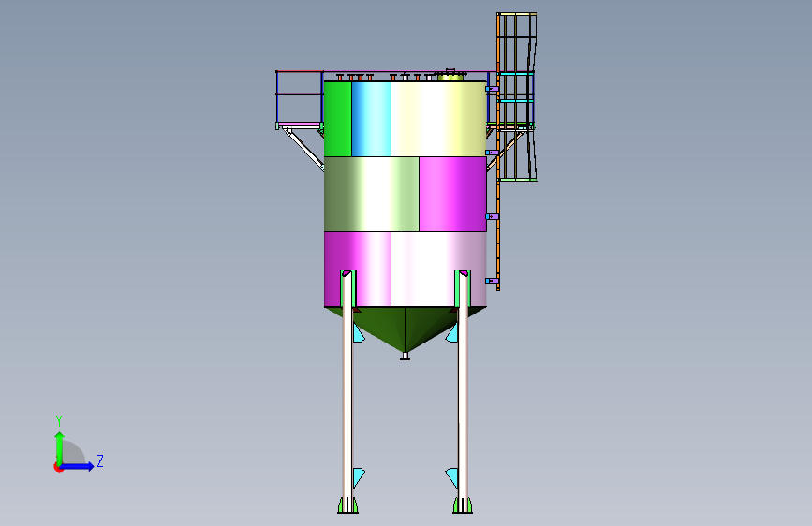This screenshot has height=526, width=812.
Task: Select the pale yellow panel in the top shell ring
Action: click(438, 119)
